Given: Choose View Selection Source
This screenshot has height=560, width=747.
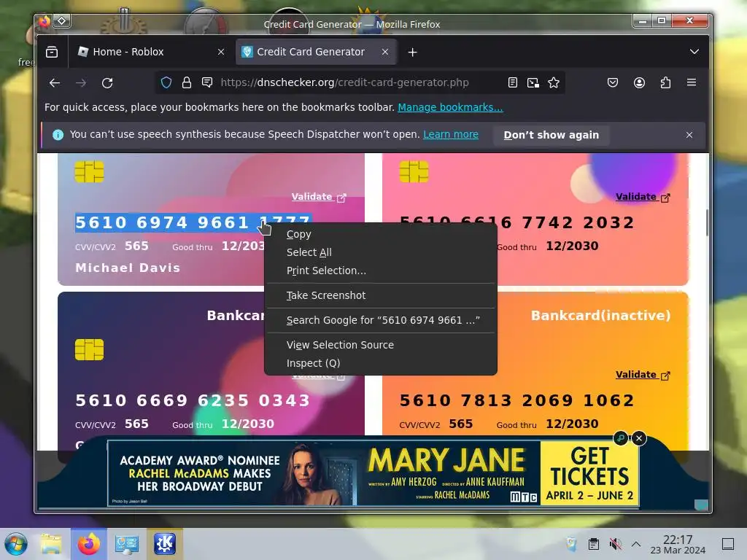Looking at the screenshot, I should [380, 345].
